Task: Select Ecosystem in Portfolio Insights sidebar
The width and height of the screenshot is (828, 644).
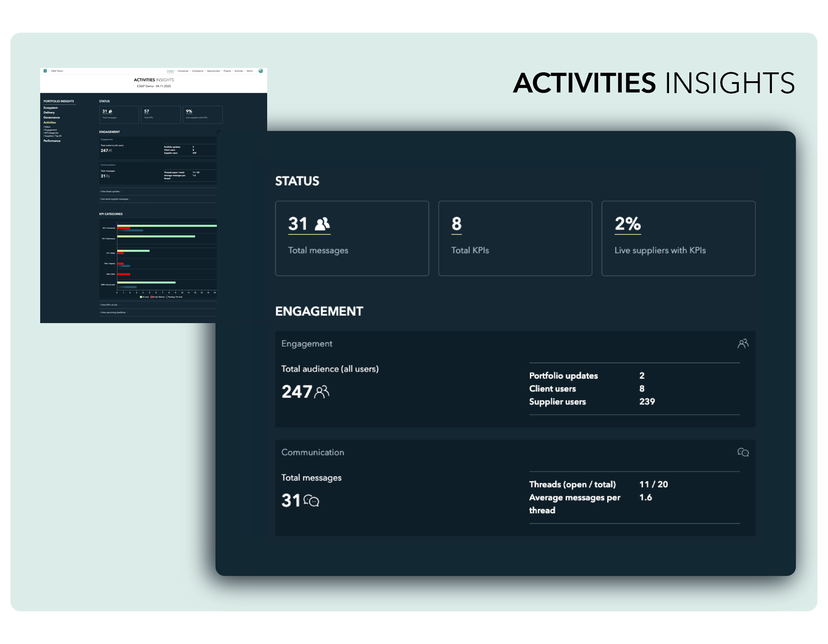Action: 51,108
